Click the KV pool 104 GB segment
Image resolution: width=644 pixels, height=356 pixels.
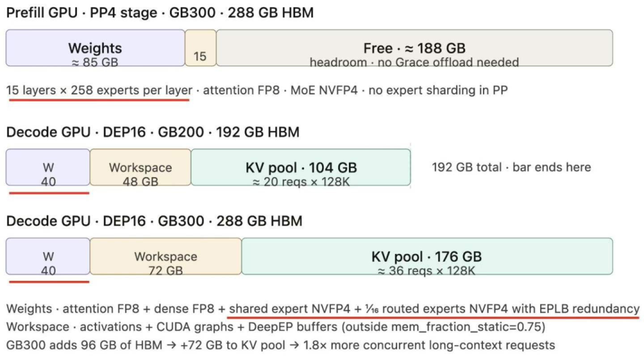301,167
